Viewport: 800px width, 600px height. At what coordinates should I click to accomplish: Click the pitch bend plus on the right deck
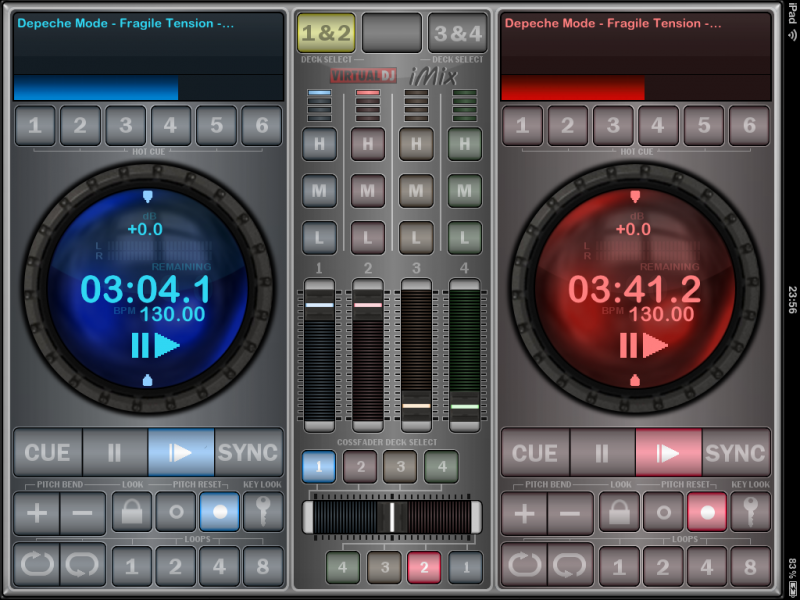(x=524, y=513)
